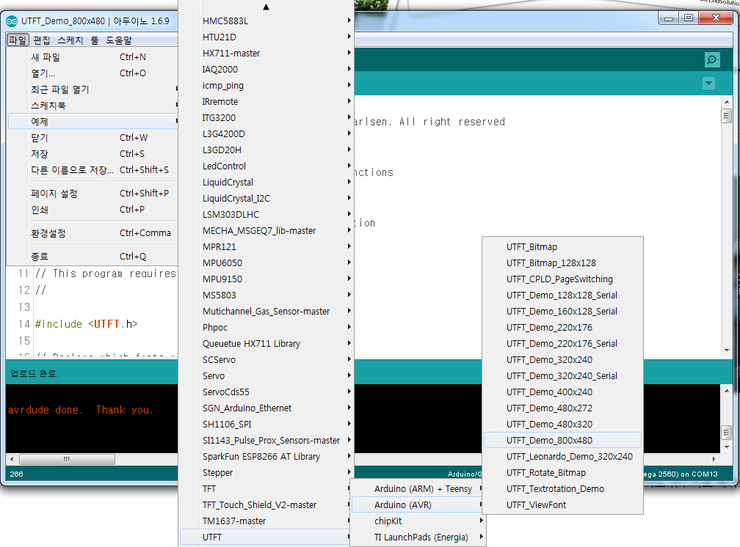This screenshot has height=547, width=740.
Task: Click the scroll-up arrow atop library list
Action: (x=266, y=7)
